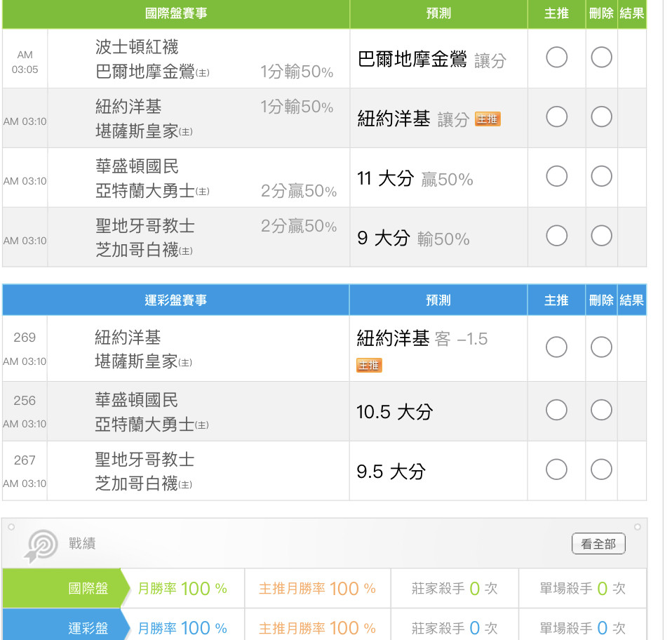
Task: Click the green 月勝率 100 % for 國際盤
Action: pos(182,588)
